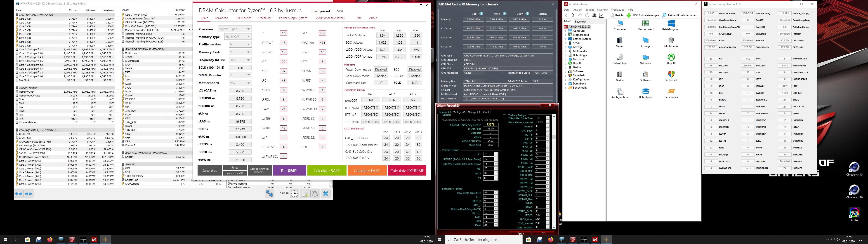Switch to the Advanced tab in DRAM Calculator
Viewport: 868px width, 244px height.
221,18
